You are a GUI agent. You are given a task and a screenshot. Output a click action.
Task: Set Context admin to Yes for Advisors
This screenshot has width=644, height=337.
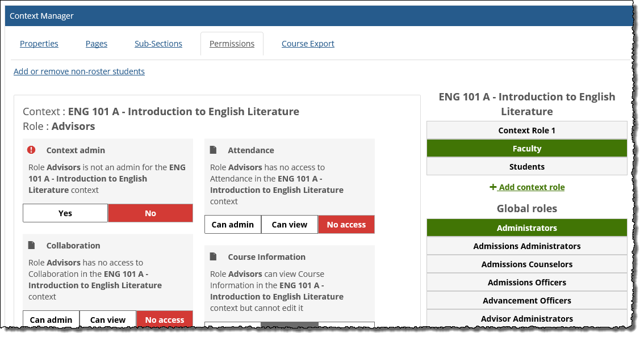click(65, 213)
